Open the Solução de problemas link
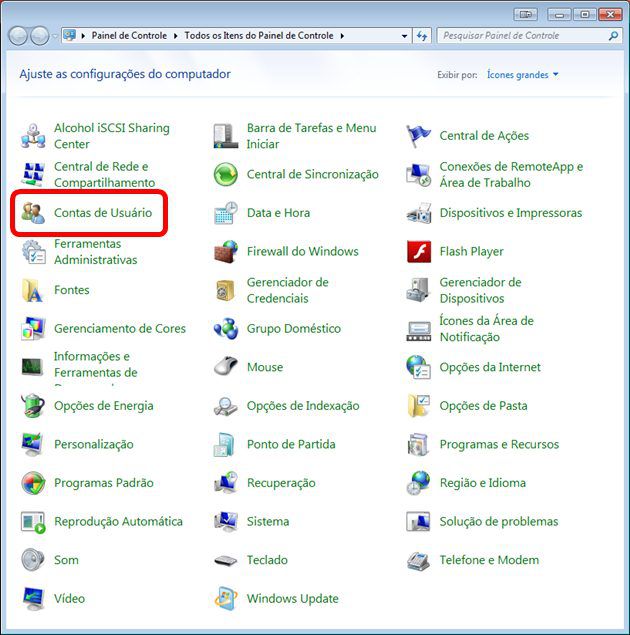The image size is (630, 635). click(x=499, y=522)
